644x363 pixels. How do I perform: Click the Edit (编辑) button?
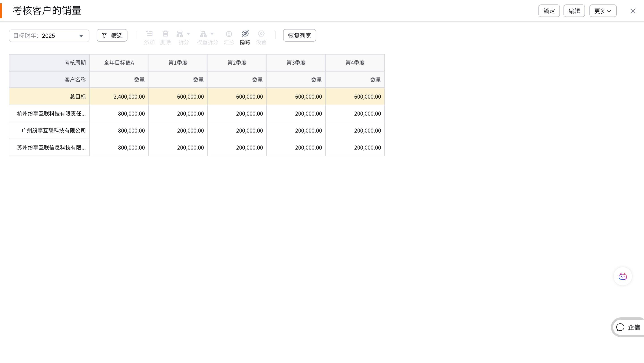click(574, 11)
